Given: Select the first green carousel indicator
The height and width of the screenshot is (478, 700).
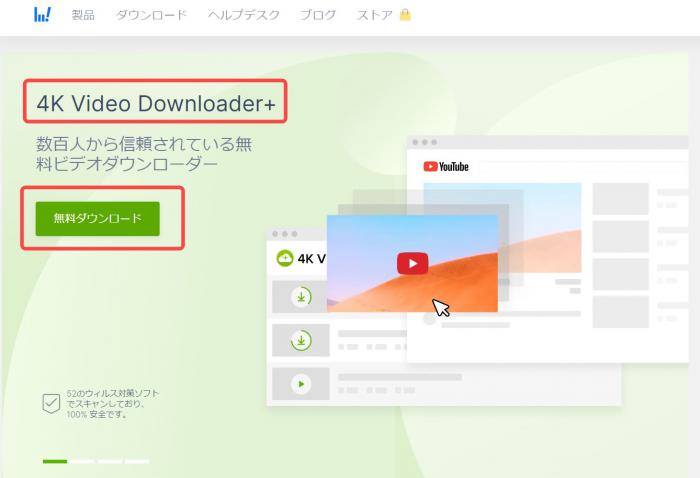Looking at the screenshot, I should 55,461.
